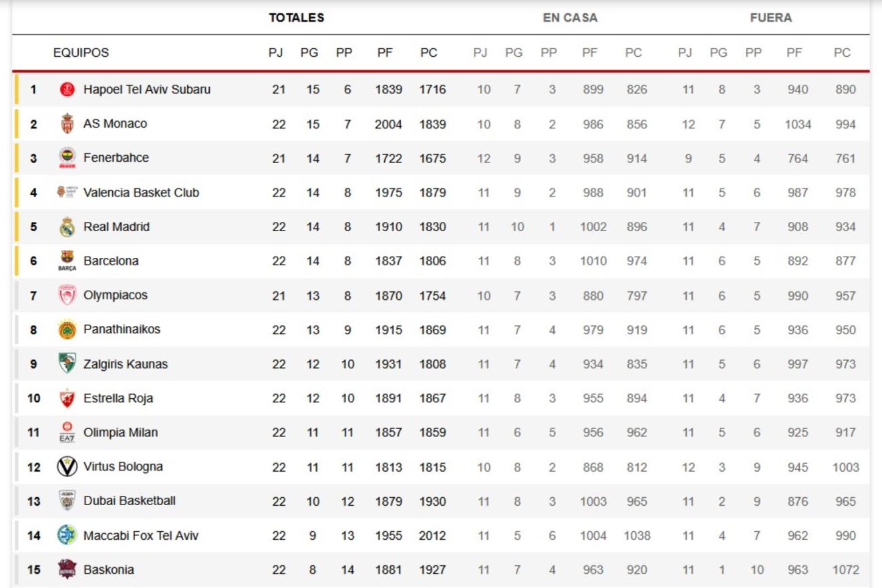This screenshot has width=882, height=588.
Task: Open the Maccabi Fox Tel Aviv logo
Action: click(x=67, y=535)
